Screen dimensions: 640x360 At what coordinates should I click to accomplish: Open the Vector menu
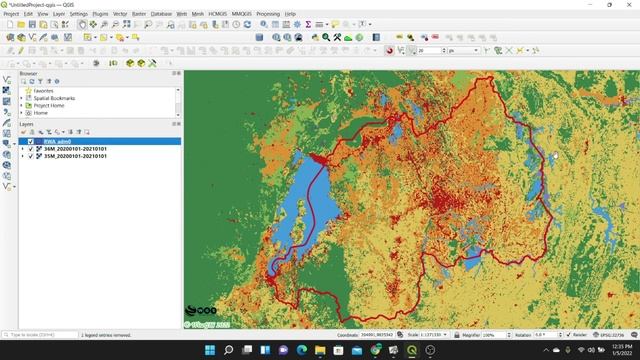120,14
